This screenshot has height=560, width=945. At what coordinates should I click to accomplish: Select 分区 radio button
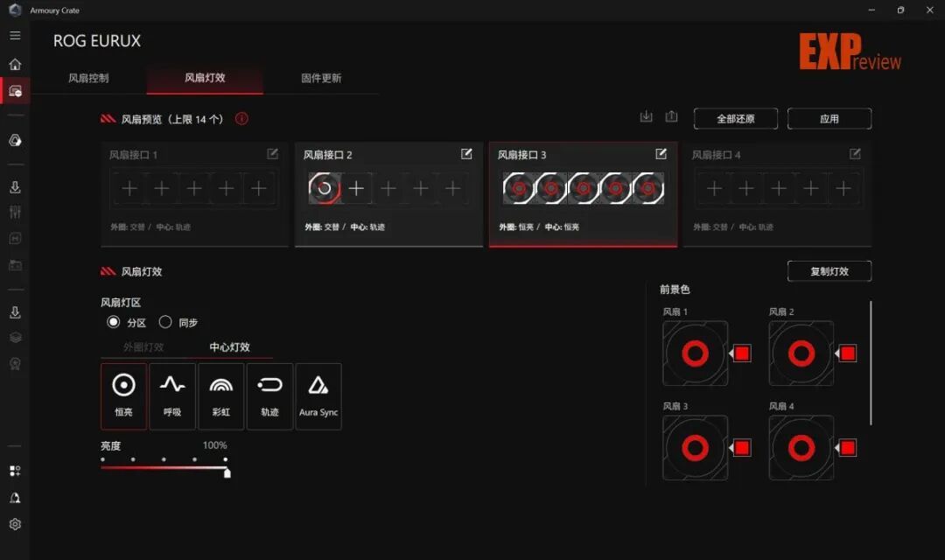pyautogui.click(x=113, y=322)
